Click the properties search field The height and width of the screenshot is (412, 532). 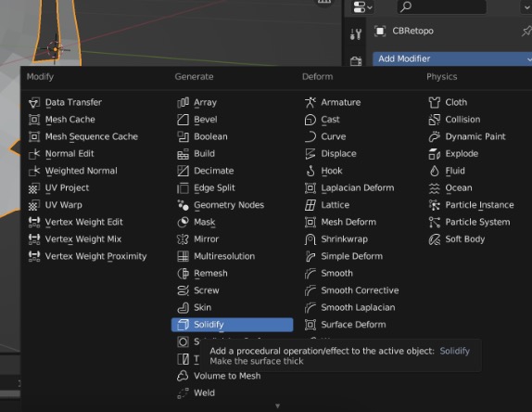click(442, 6)
